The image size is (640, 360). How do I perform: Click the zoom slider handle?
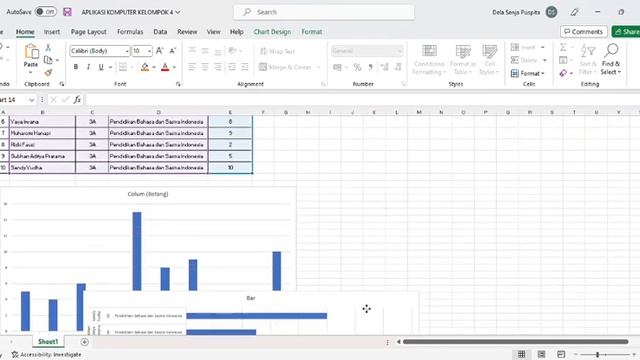tap(598, 355)
